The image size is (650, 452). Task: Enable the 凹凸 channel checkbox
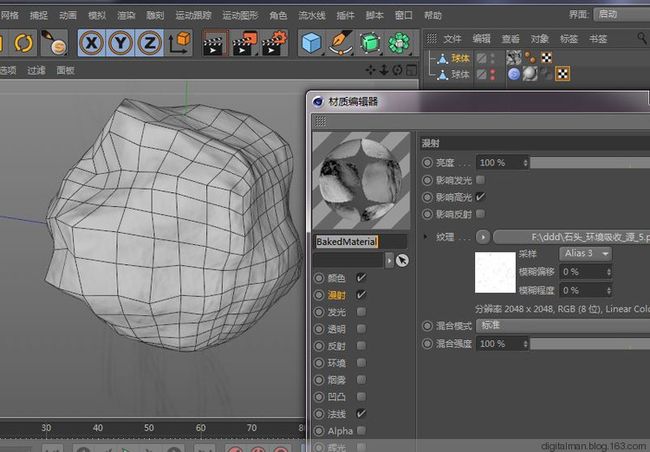tap(361, 397)
